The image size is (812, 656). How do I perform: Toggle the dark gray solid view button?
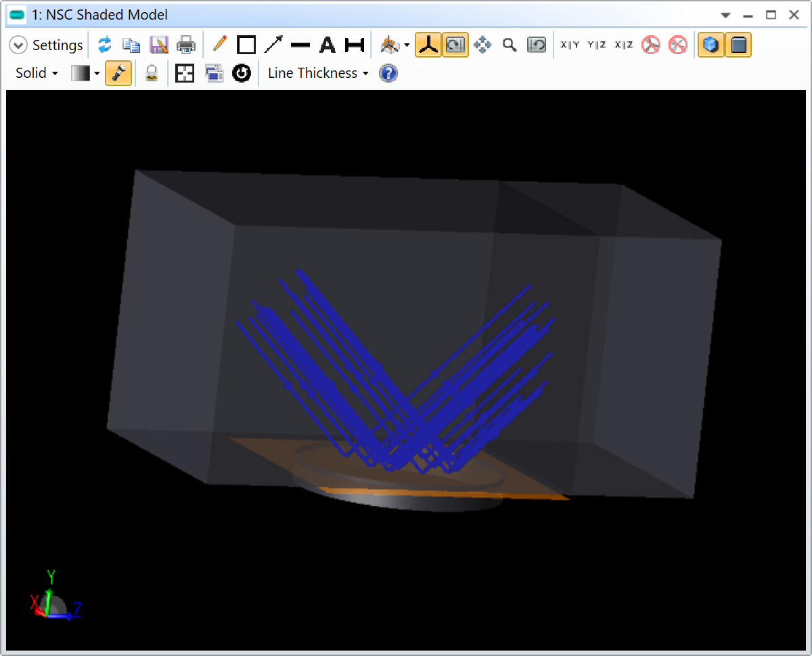point(738,45)
